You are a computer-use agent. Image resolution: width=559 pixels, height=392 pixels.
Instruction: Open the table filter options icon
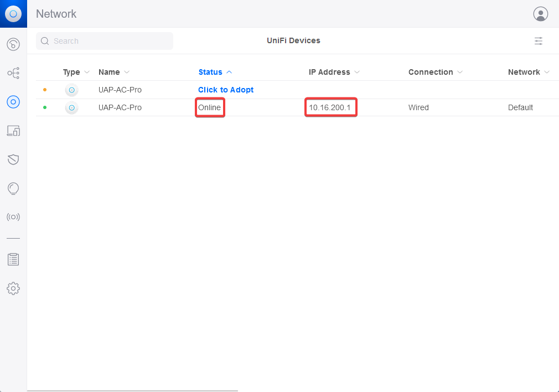click(x=539, y=41)
